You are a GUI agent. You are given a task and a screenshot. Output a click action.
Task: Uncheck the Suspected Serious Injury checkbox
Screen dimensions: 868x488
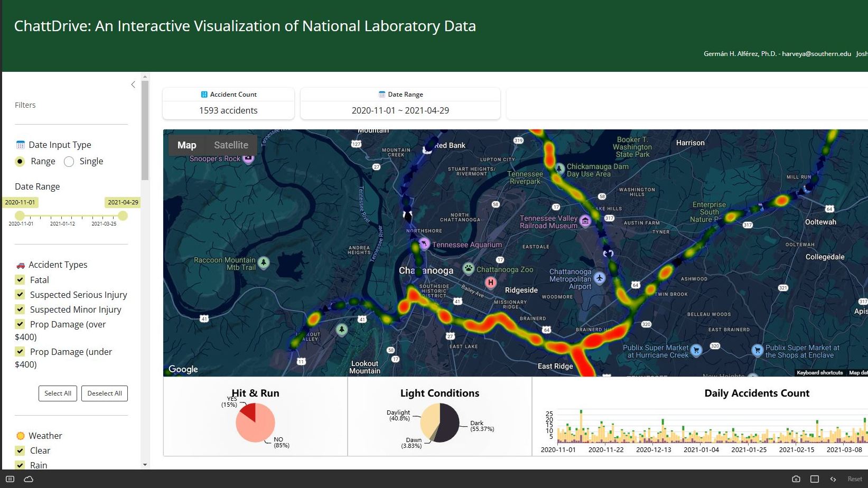point(20,295)
